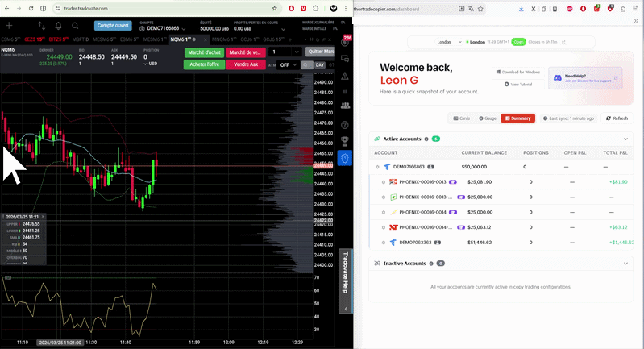Viewport: 644px width, 349px height.
Task: Collapse the Active Accounts section
Action: click(x=625, y=139)
